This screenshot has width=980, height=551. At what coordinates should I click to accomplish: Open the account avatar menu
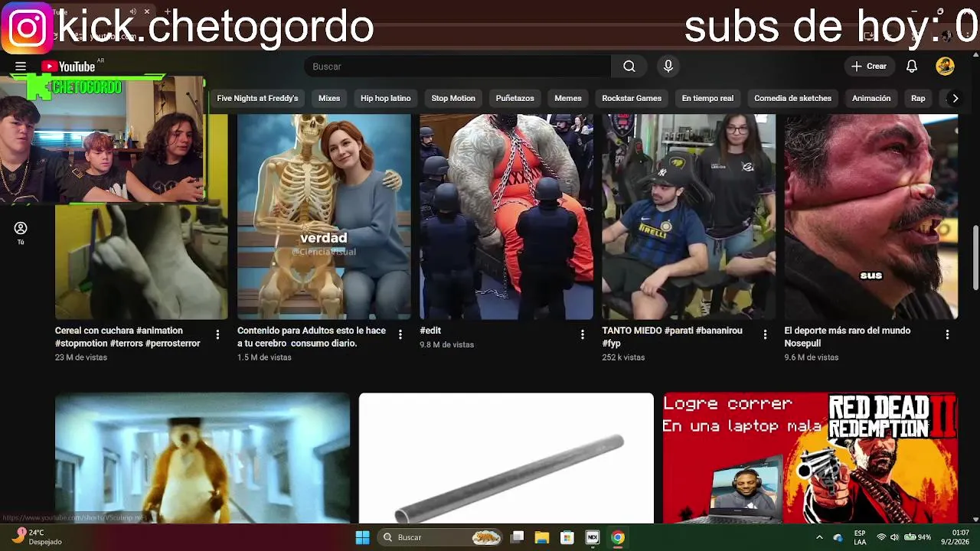click(945, 67)
